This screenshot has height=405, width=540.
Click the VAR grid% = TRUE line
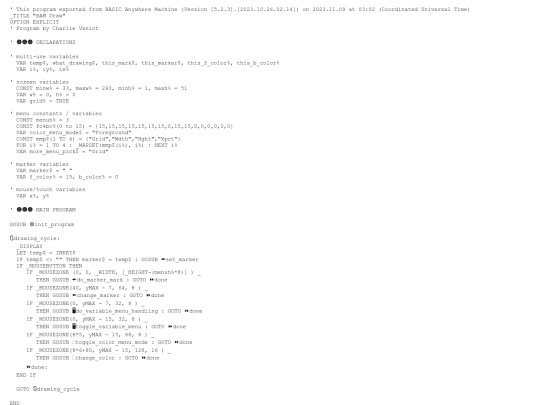(x=42, y=101)
